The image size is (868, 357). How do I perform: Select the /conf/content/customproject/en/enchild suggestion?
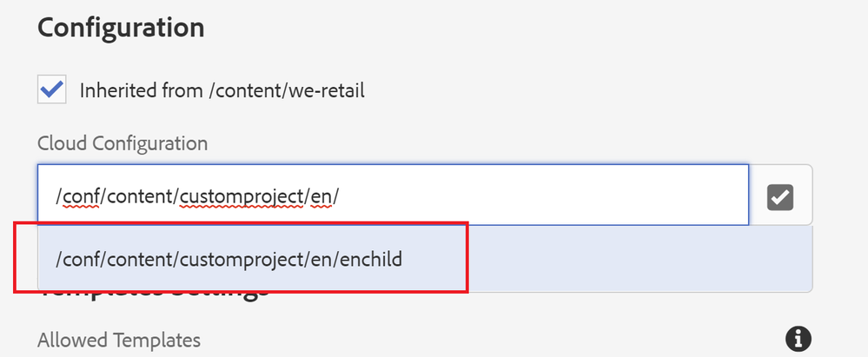pos(229,258)
